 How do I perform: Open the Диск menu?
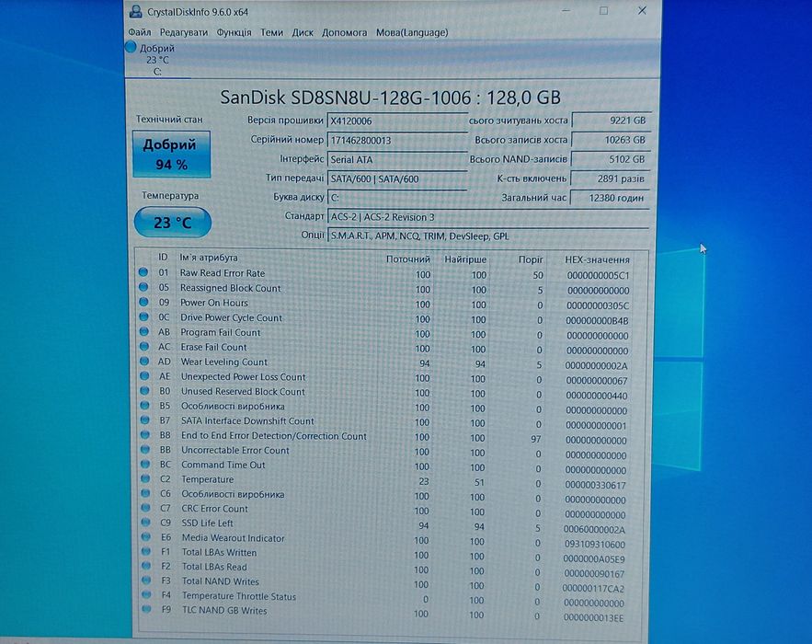tap(303, 32)
